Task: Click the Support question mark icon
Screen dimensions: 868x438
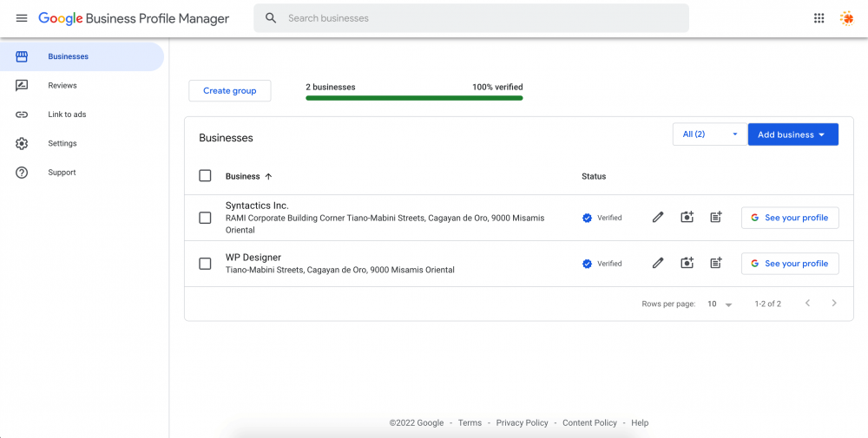Action: [x=22, y=173]
